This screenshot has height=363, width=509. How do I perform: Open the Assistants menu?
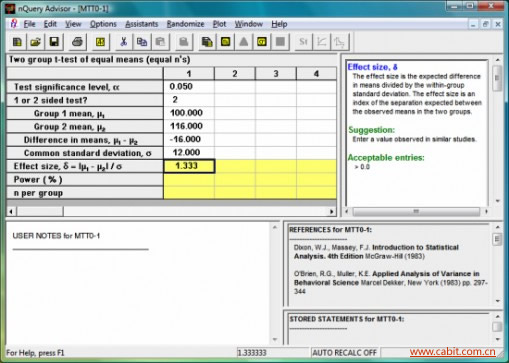[141, 24]
